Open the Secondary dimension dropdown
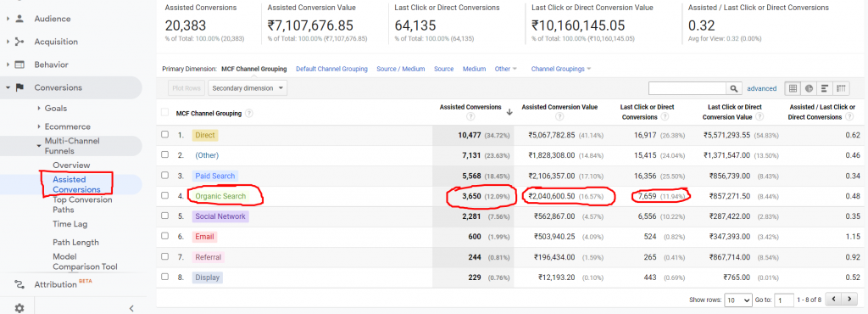 coord(248,88)
